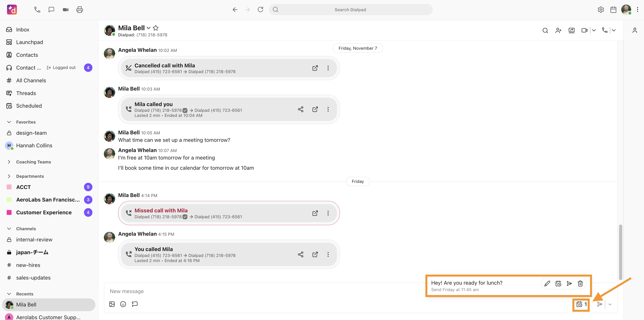
Task: Open the fax printer icon in top bar
Action: point(79,9)
